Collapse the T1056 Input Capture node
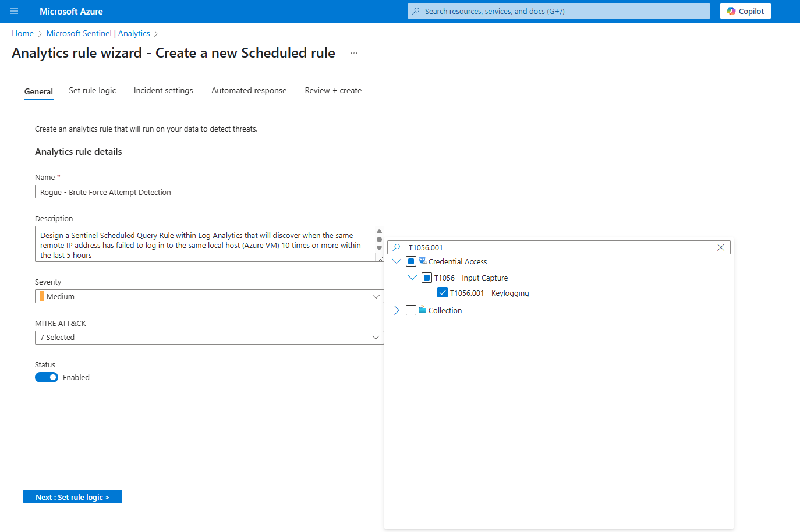The width and height of the screenshot is (800, 532). click(x=412, y=278)
